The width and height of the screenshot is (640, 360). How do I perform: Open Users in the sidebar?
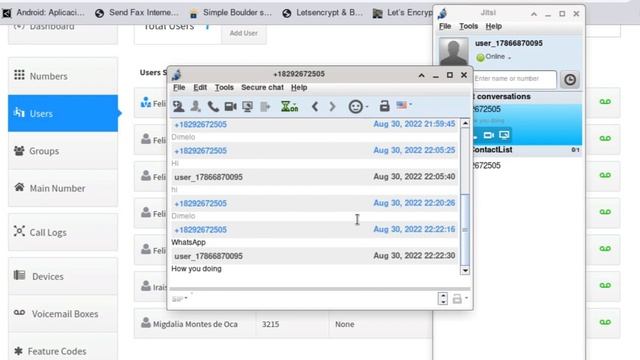click(63, 113)
